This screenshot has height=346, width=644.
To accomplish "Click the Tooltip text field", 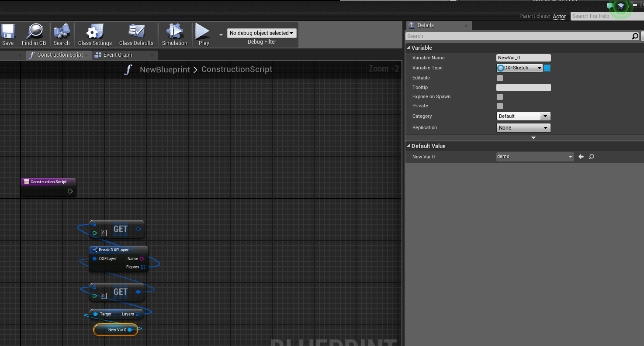I will point(523,88).
